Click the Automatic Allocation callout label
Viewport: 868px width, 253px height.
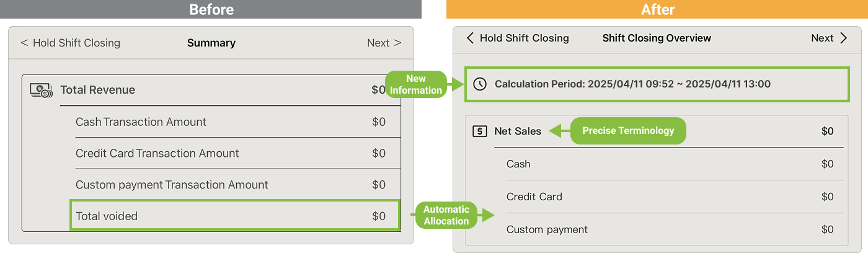tap(446, 215)
